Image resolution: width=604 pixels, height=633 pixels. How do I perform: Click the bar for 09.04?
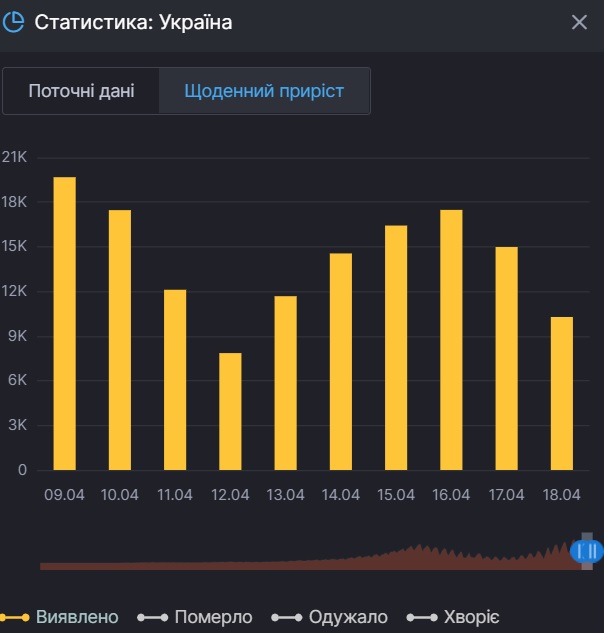[x=65, y=323]
